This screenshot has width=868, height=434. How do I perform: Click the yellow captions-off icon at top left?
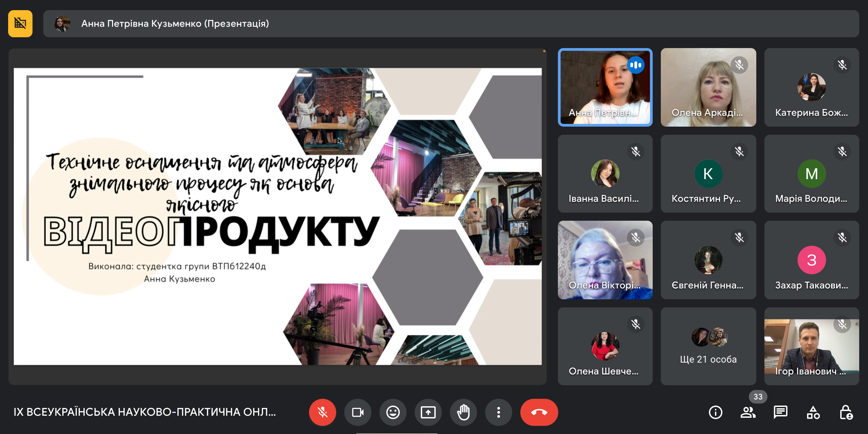pos(20,23)
